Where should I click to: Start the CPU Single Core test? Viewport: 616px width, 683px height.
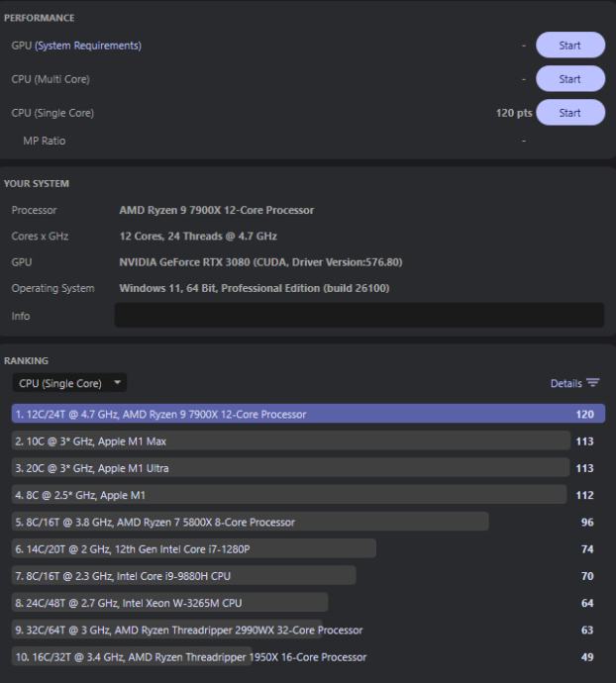(570, 113)
